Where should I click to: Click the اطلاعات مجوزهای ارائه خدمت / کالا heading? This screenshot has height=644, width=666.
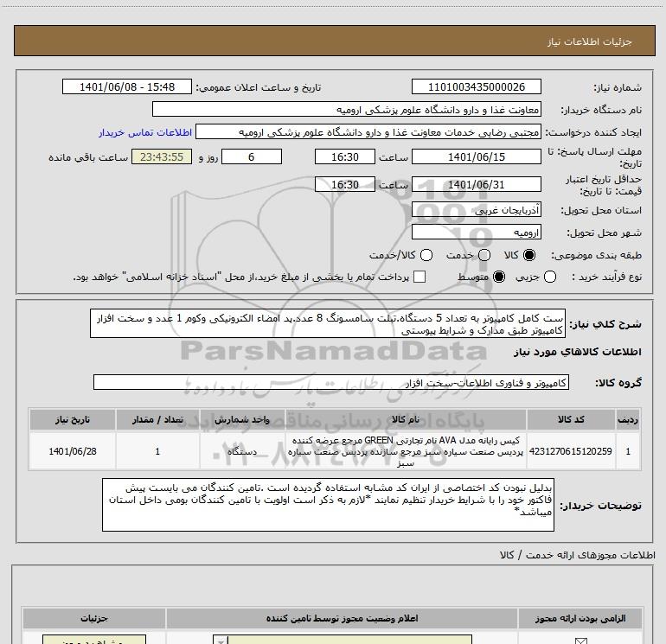click(x=577, y=555)
